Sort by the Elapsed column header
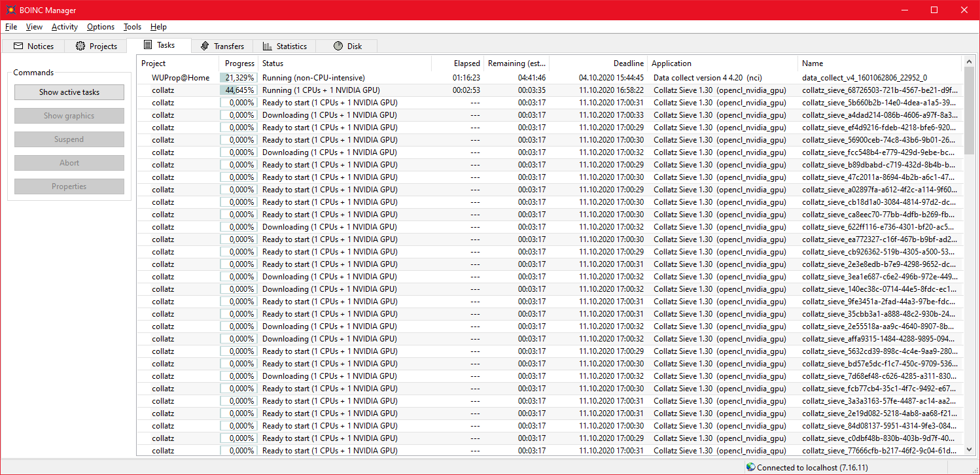 (458, 63)
